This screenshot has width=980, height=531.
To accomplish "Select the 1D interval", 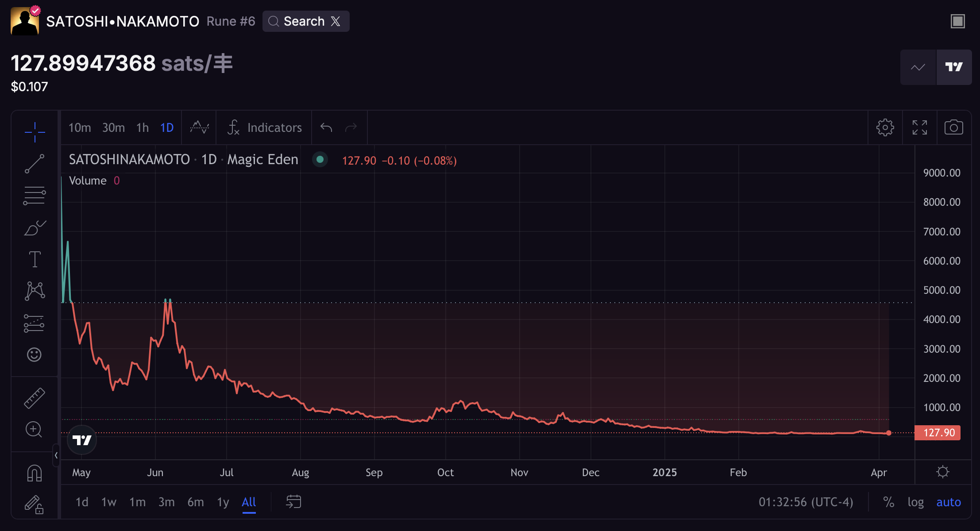I will click(x=167, y=127).
